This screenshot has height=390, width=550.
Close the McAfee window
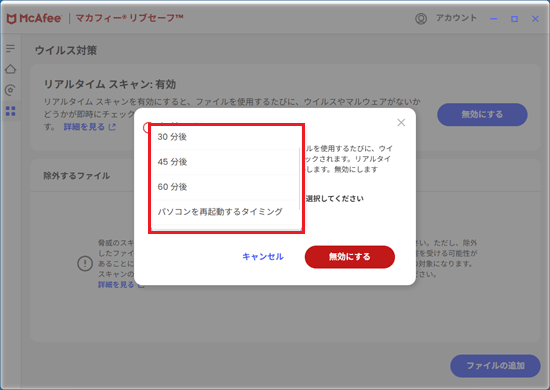tap(535, 19)
